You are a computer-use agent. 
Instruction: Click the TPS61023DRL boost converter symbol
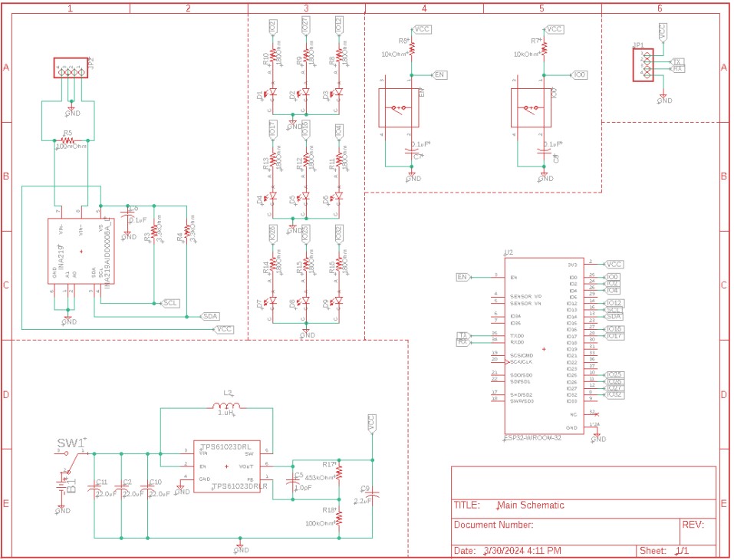[x=228, y=468]
